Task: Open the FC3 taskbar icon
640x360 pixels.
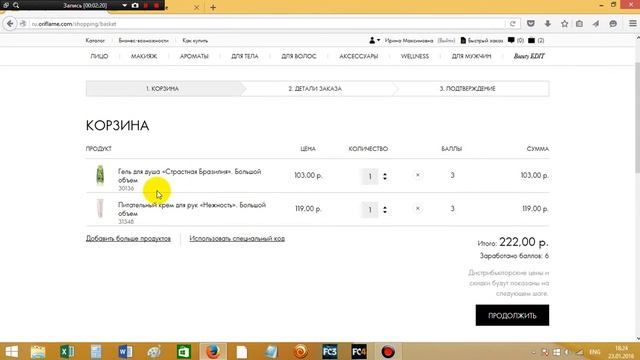Action: (x=330, y=351)
